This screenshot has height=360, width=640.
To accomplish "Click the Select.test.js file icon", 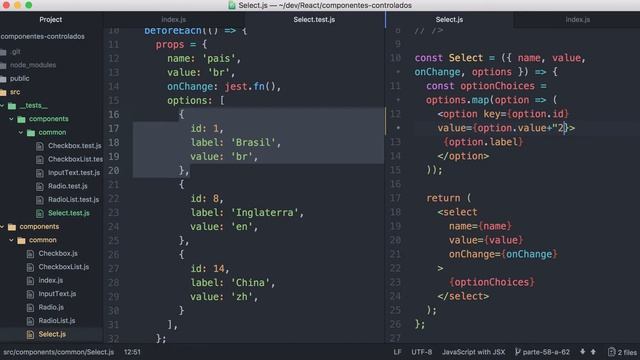I will (40, 213).
